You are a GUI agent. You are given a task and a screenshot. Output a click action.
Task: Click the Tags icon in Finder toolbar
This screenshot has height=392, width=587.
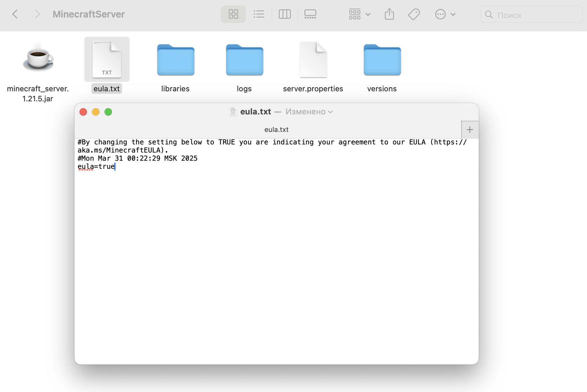click(x=414, y=14)
